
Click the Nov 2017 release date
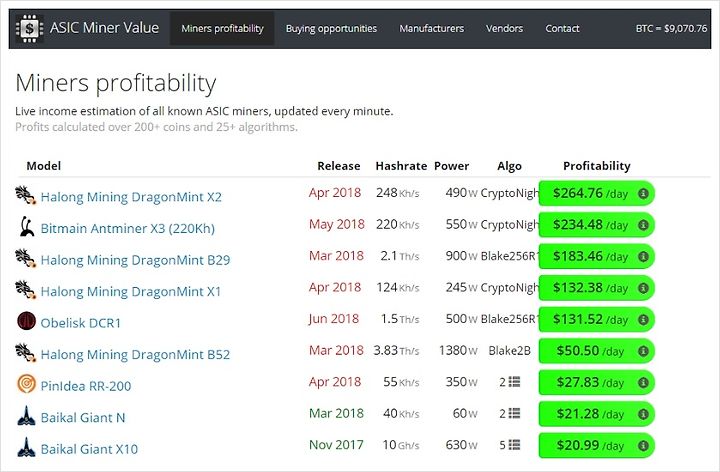coord(336,444)
